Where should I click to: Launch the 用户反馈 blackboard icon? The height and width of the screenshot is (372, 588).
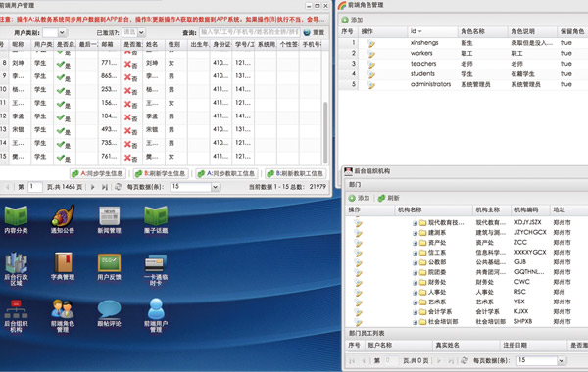(x=109, y=266)
